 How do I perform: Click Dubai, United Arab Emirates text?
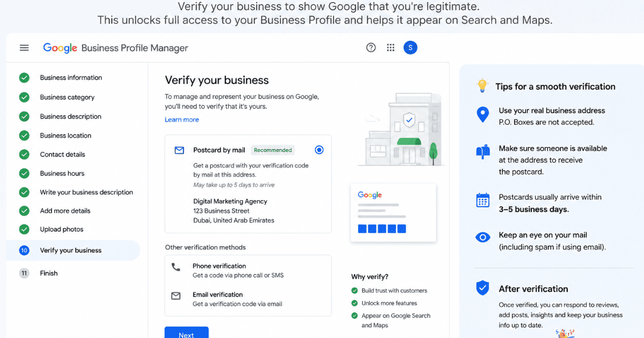pos(233,221)
